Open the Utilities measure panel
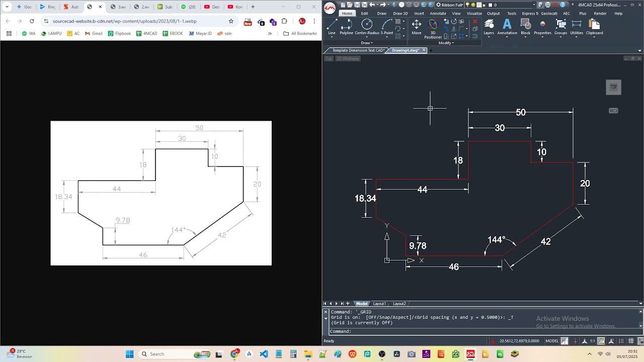 (577, 27)
